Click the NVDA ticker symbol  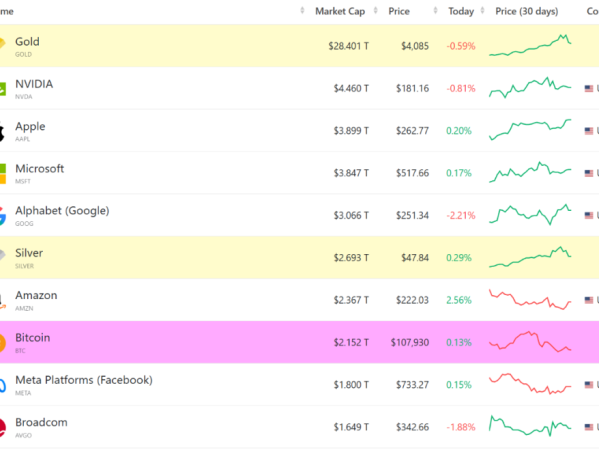pos(24,97)
